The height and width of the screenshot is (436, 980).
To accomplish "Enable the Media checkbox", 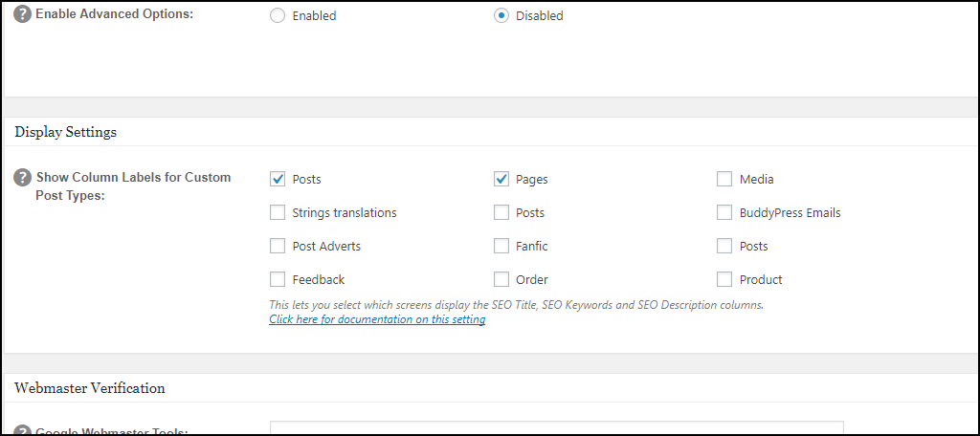I will click(724, 179).
